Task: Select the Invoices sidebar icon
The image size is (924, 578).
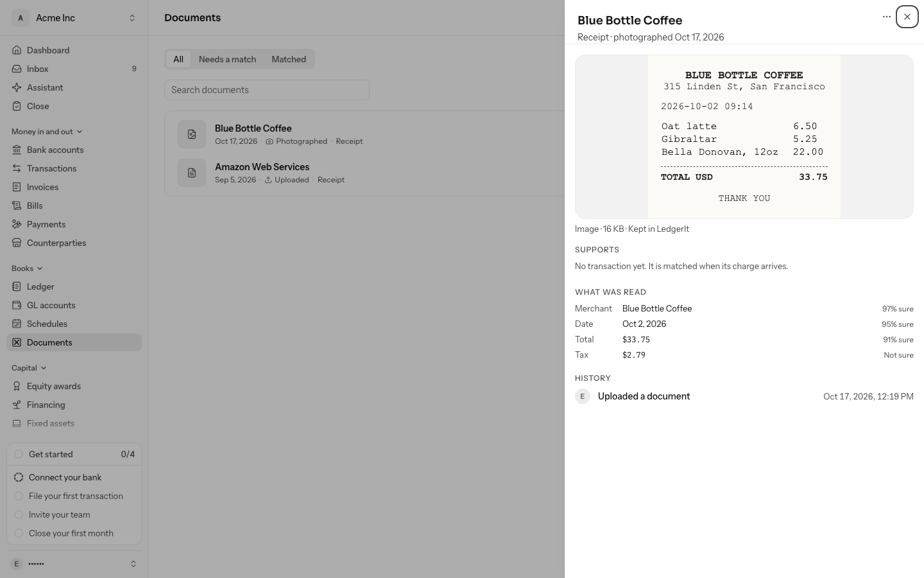Action: [x=17, y=187]
